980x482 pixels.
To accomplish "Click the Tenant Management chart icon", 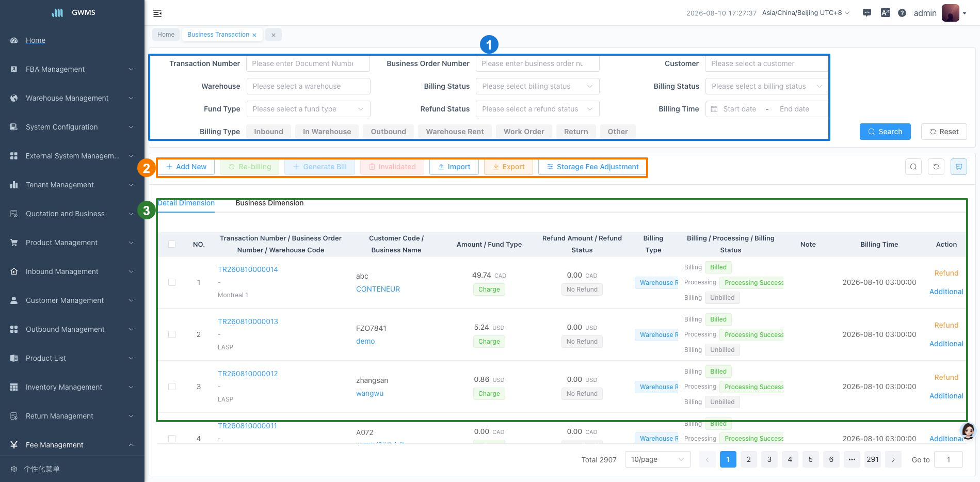I will [14, 185].
